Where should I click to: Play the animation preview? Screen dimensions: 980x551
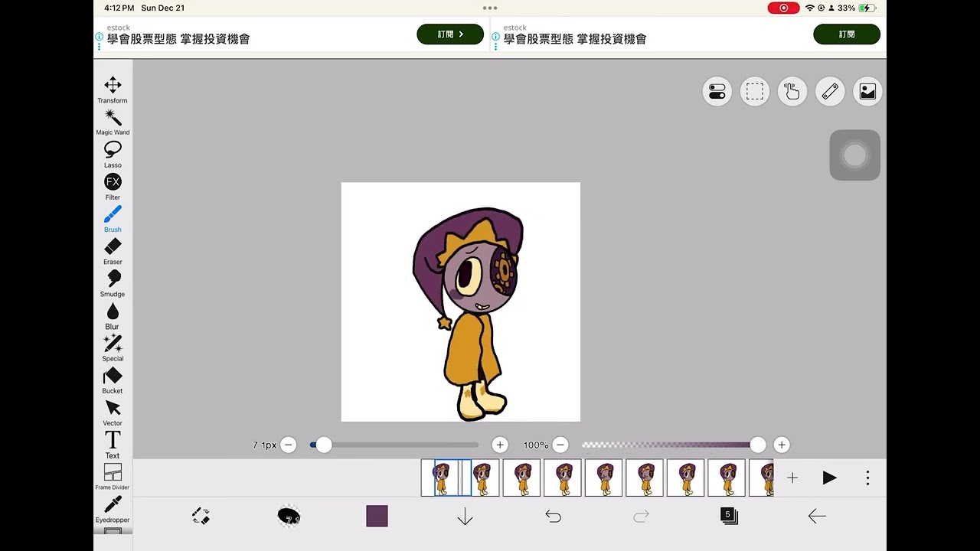[x=829, y=478]
